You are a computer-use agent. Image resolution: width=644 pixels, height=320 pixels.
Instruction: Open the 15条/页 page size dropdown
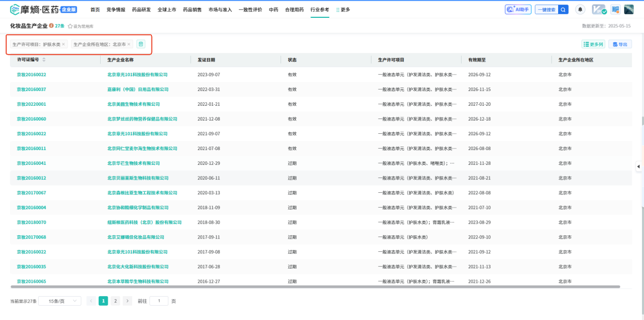click(60, 301)
